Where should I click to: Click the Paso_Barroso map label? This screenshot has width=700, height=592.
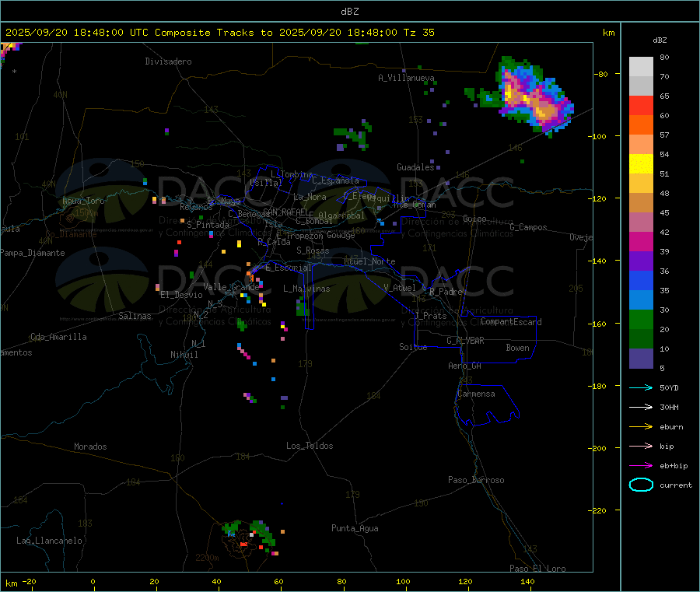pos(476,480)
